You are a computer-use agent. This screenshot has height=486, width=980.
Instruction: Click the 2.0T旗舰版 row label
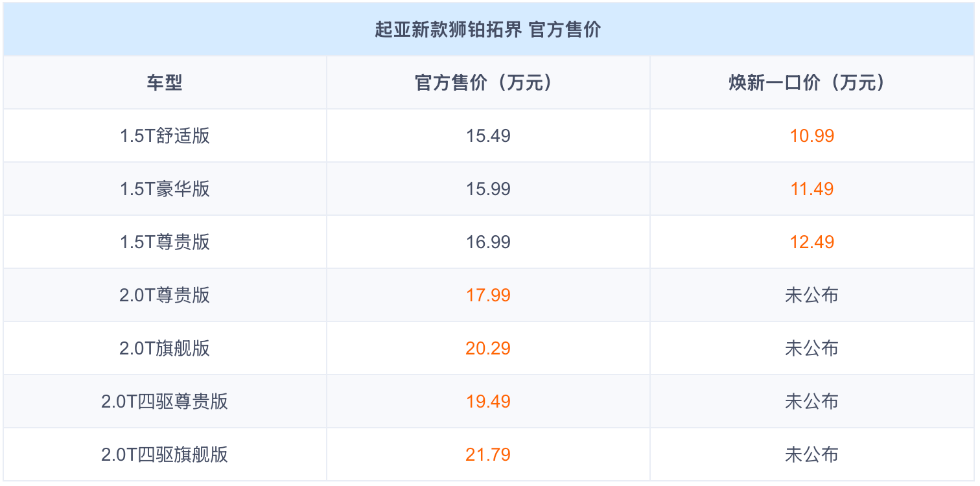(x=165, y=349)
